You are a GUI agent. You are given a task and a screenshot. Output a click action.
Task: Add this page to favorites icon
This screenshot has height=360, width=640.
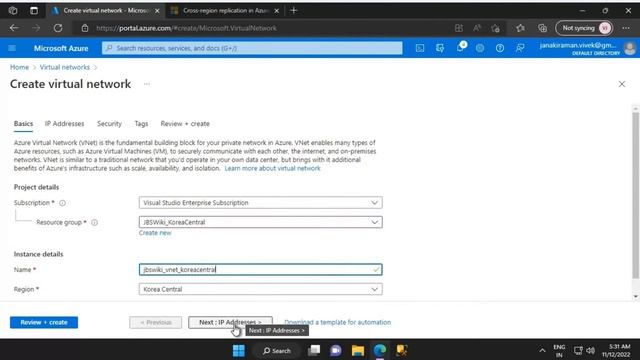click(496, 28)
